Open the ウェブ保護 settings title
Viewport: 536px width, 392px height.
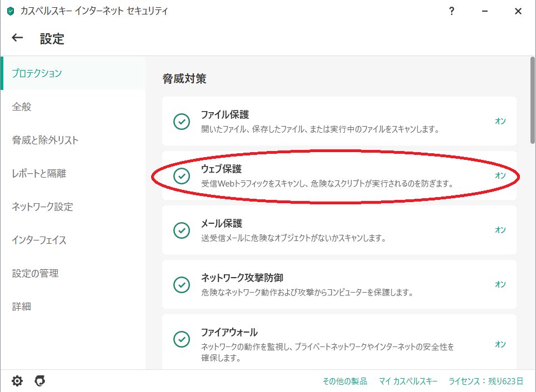(x=221, y=169)
